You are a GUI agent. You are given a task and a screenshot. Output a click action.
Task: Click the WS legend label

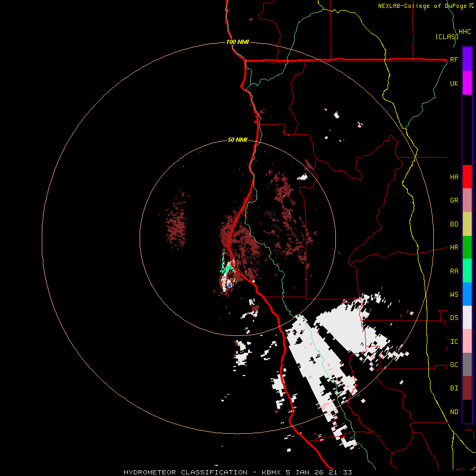(454, 294)
